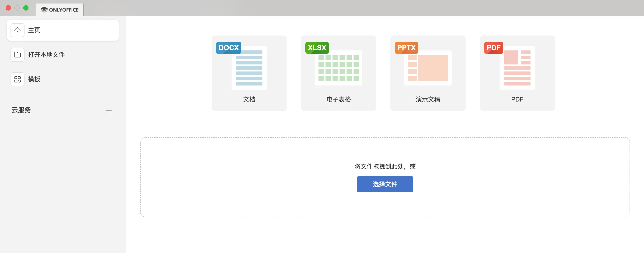Click the 云服务 heading
644x253 pixels.
click(21, 110)
